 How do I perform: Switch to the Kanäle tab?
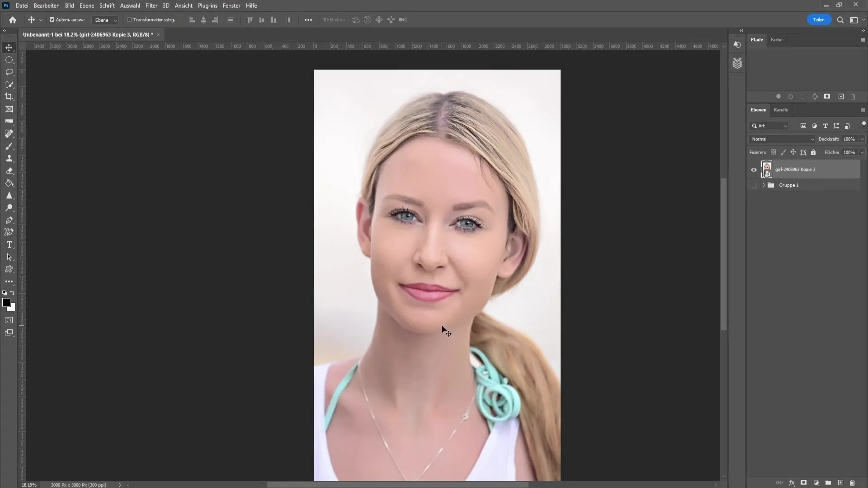(x=781, y=110)
